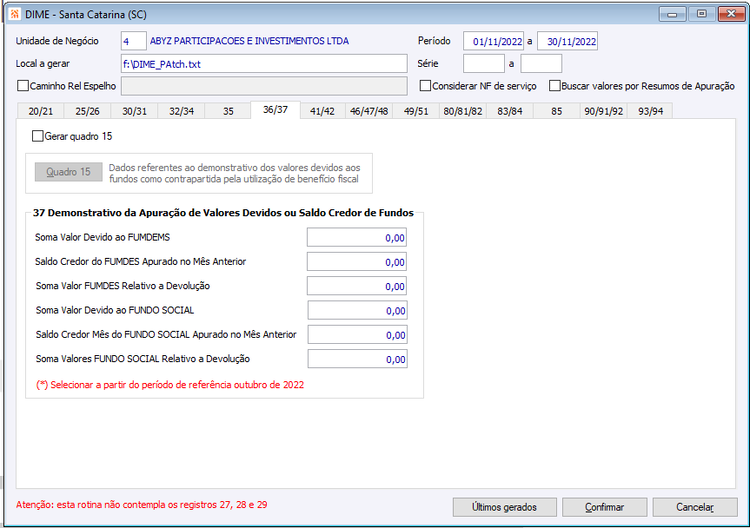
Task: Click Soma Valor Devido ao FUMDEMS field
Action: (x=357, y=237)
